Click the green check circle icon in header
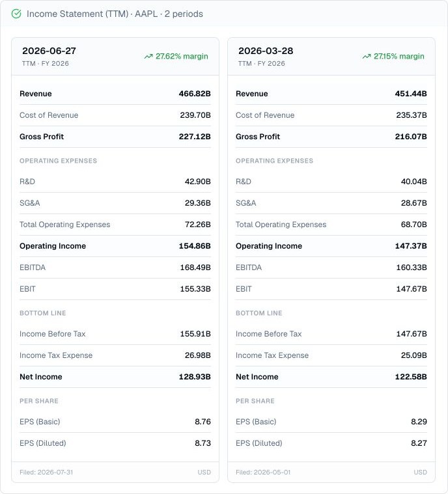The height and width of the screenshot is (494, 448). (16, 14)
